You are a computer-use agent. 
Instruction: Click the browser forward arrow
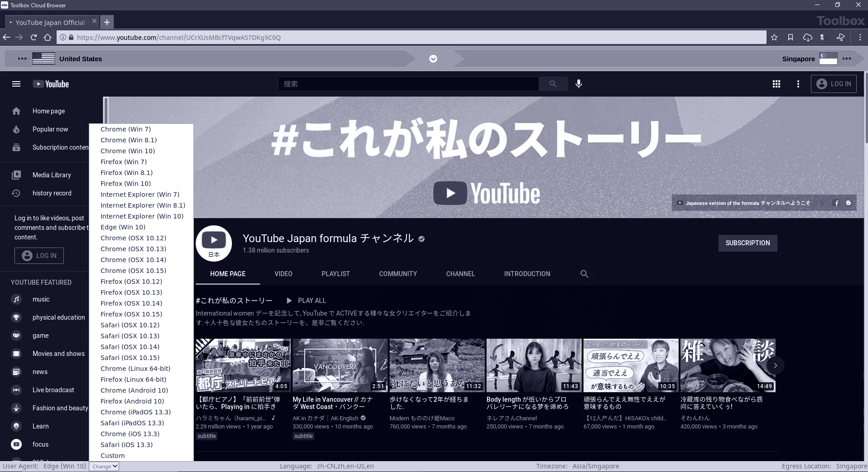pos(19,37)
